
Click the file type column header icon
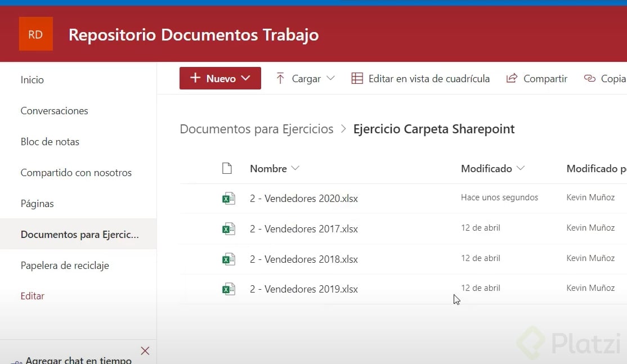[x=227, y=168]
